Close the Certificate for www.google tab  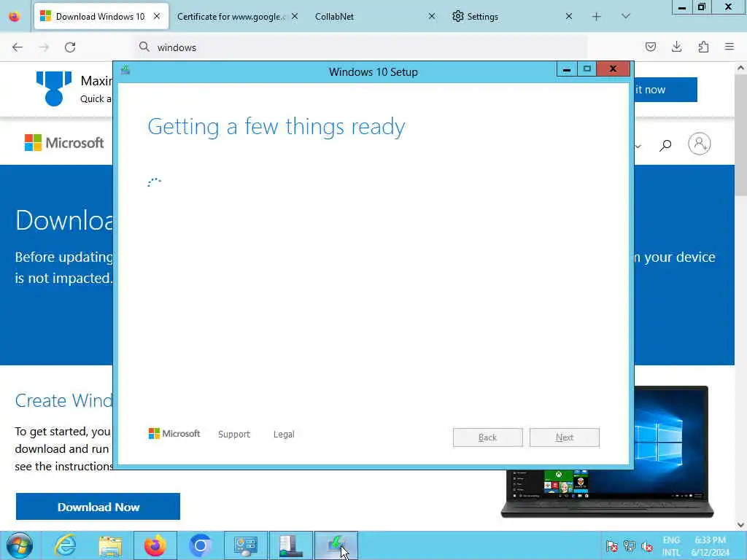295,16
